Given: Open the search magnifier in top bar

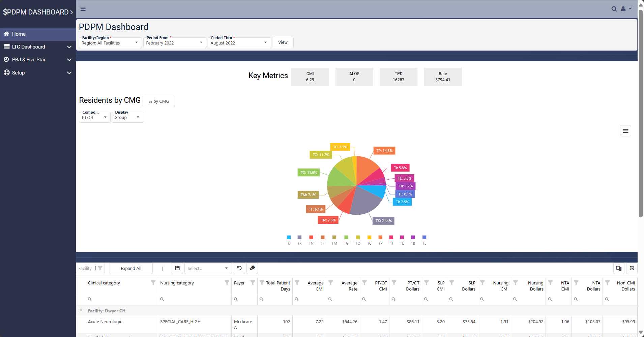Looking at the screenshot, I should point(614,9).
